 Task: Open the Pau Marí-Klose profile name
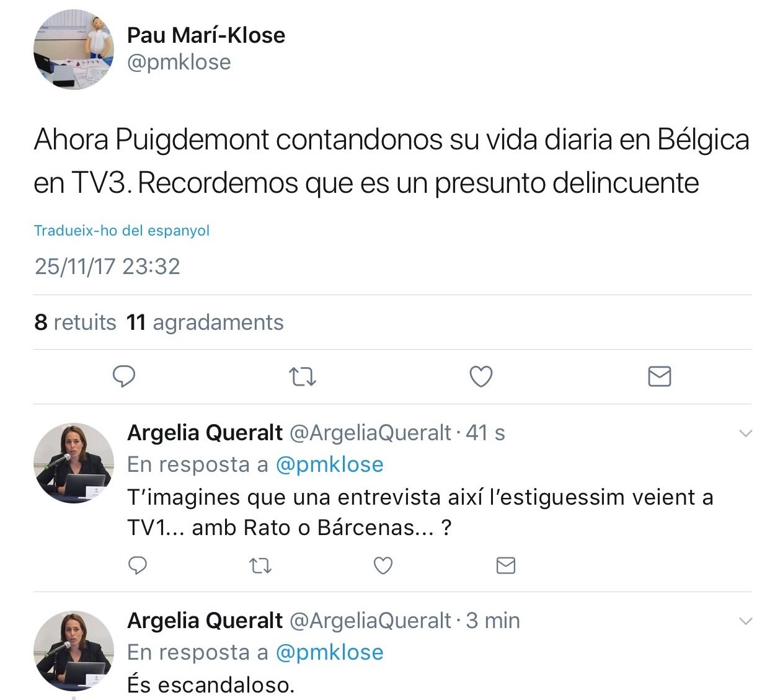(206, 35)
